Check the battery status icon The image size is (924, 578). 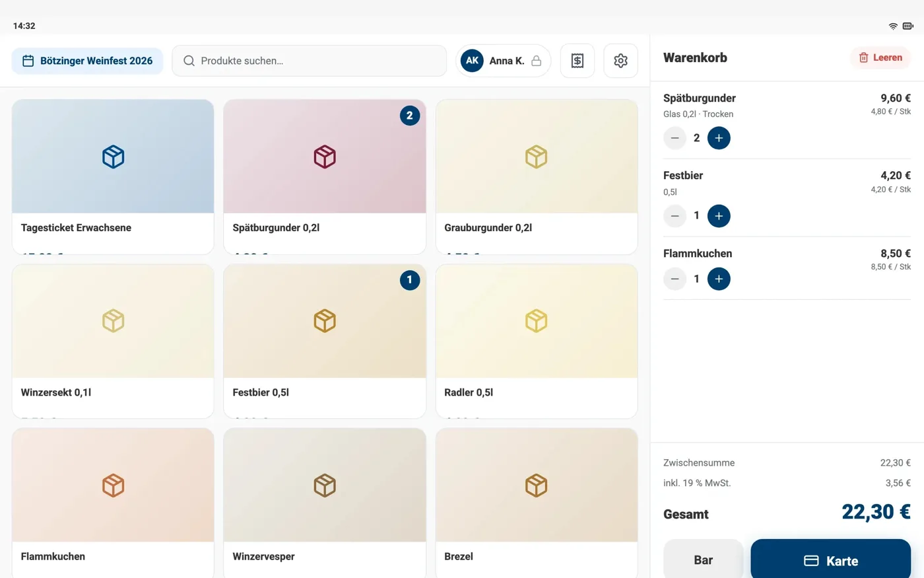click(x=908, y=26)
